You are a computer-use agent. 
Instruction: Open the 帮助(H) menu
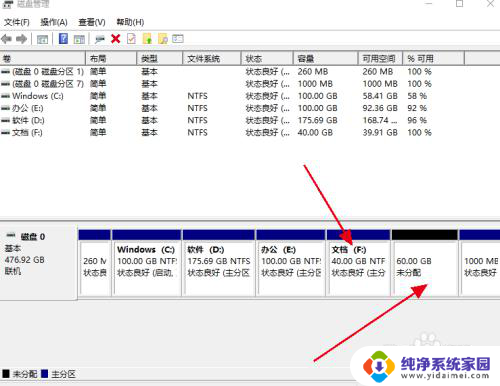[x=130, y=22]
